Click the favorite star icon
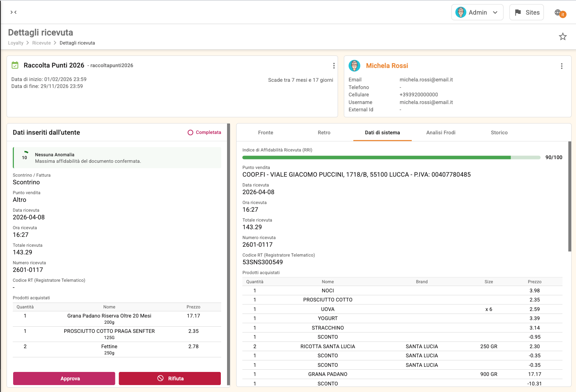576x392 pixels. [562, 36]
